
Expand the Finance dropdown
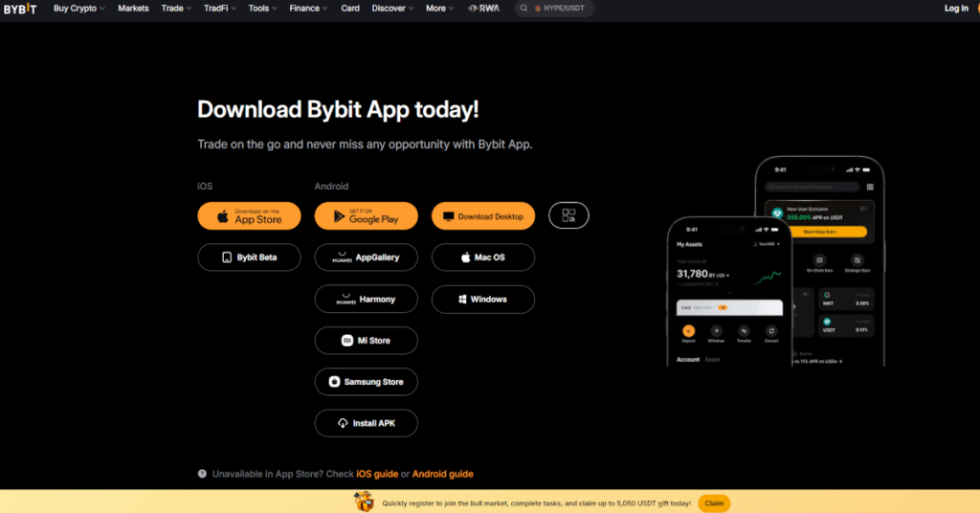pos(308,8)
